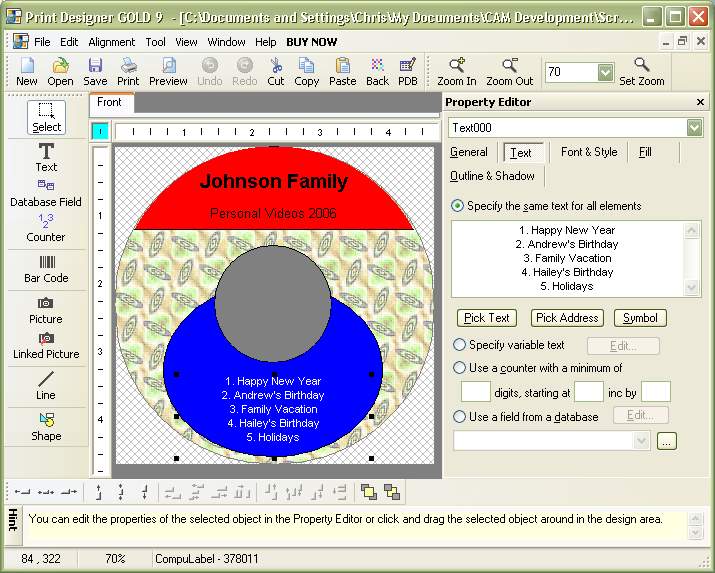Viewport: 715px width, 573px height.
Task: Click the ellipsis browse button by database field
Action: (667, 441)
